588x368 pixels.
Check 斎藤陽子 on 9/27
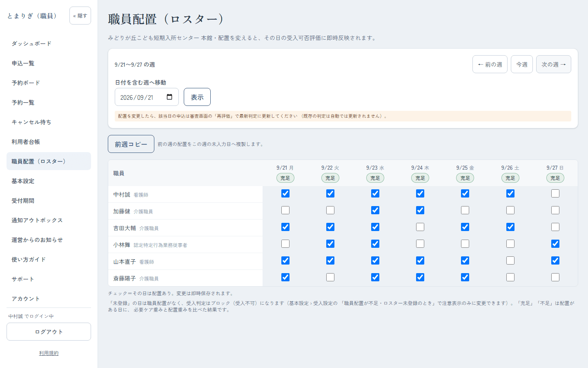point(555,277)
